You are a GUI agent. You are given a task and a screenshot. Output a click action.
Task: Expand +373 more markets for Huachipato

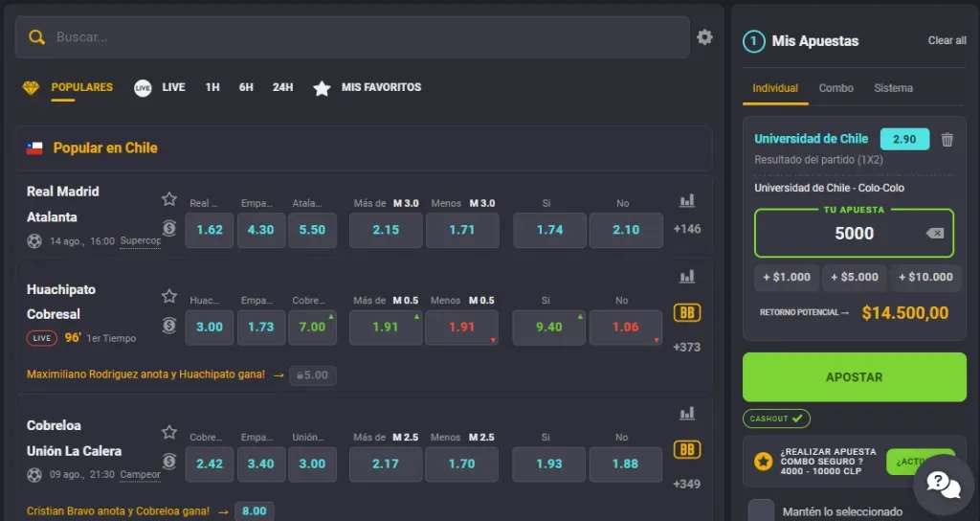[686, 347]
